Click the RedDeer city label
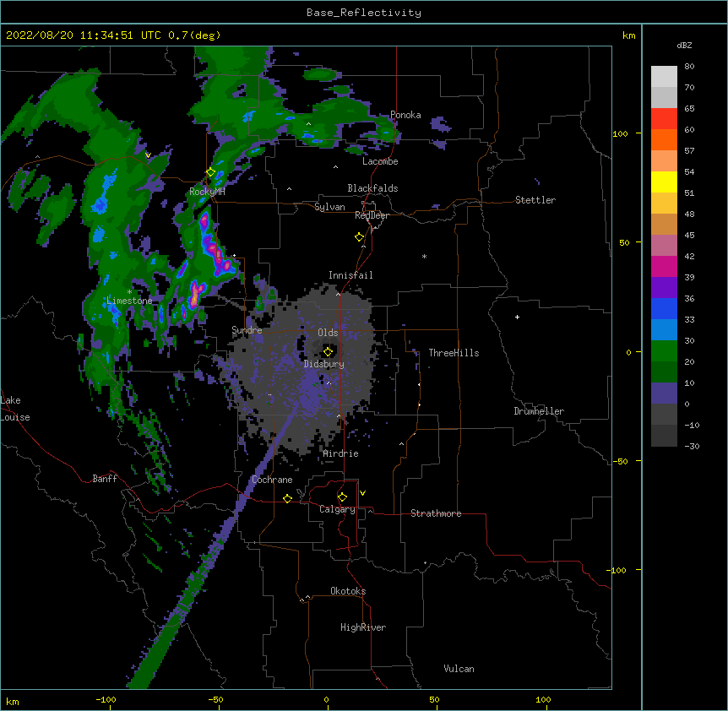Viewport: 728px width, 711px height. click(372, 215)
